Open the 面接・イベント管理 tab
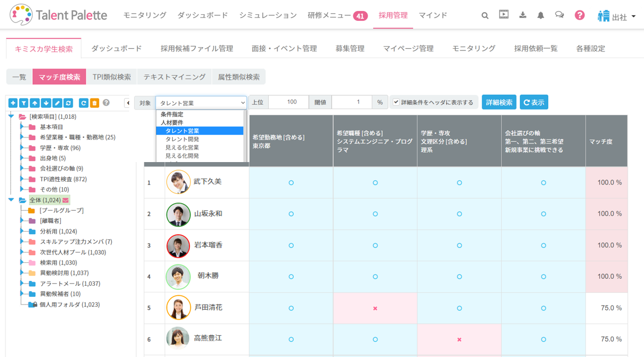Image resolution: width=644 pixels, height=357 pixels. pos(284,48)
